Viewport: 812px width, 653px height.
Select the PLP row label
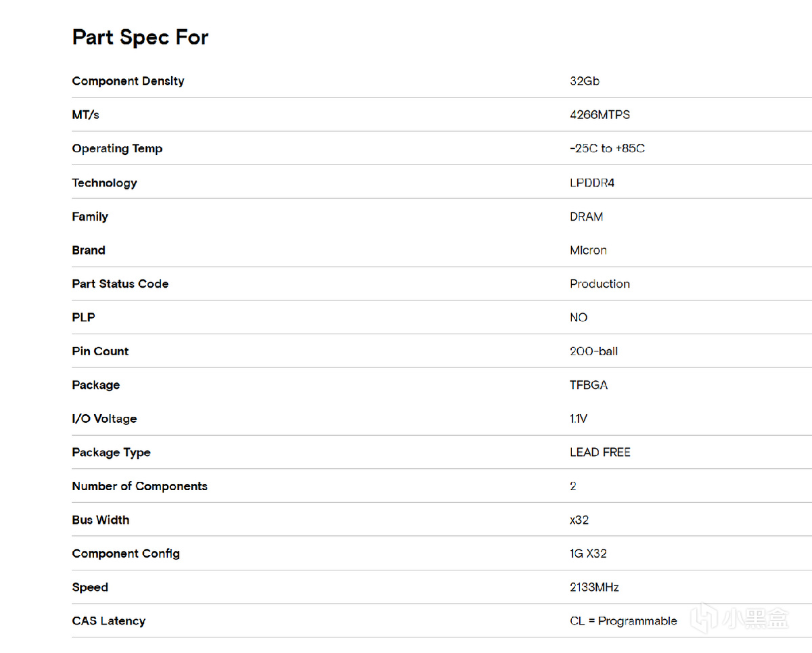pyautogui.click(x=83, y=317)
